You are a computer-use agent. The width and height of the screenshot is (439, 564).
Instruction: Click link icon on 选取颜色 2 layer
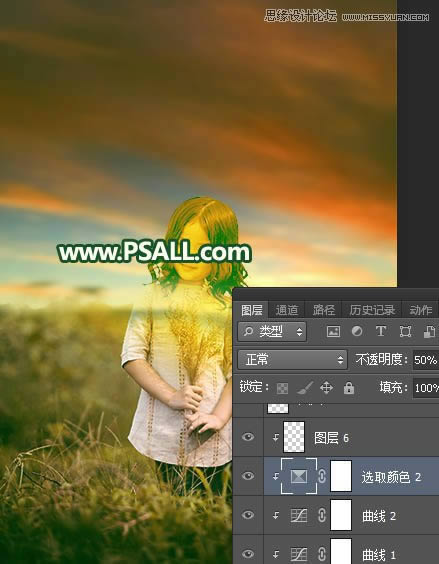click(322, 476)
